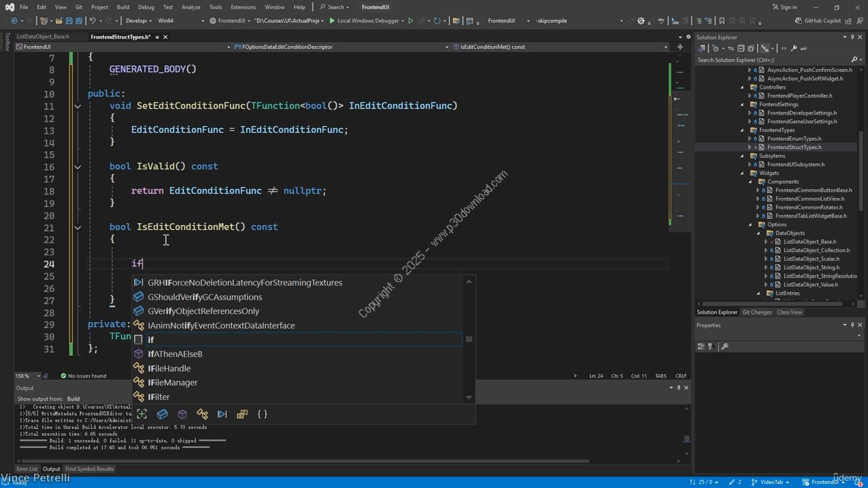This screenshot has width=868, height=488.
Task: Click the Solution Explorer wrench properties icon
Action: click(x=794, y=48)
